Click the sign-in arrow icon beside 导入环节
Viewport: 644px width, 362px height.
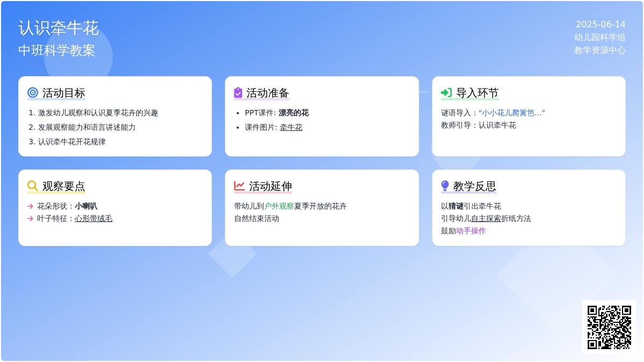point(447,93)
